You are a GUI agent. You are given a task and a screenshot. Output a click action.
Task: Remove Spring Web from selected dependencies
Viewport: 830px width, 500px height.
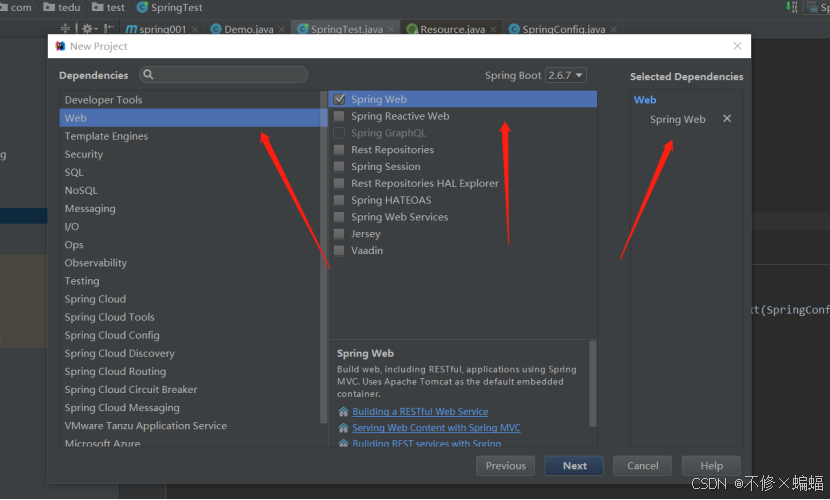[727, 119]
